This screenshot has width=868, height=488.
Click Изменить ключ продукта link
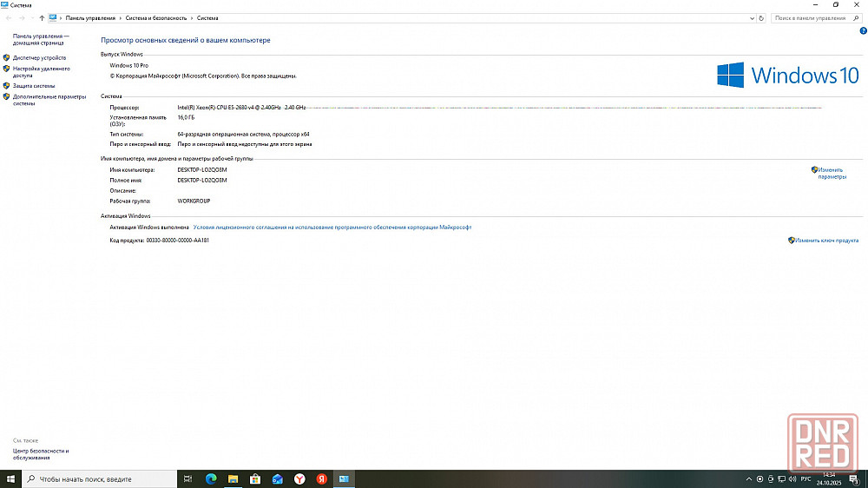click(x=826, y=241)
